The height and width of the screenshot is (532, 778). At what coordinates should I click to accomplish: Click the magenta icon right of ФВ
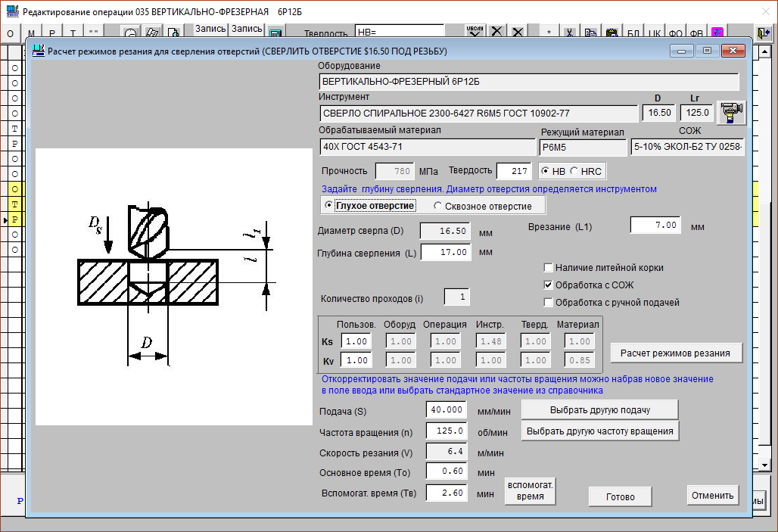point(716,33)
